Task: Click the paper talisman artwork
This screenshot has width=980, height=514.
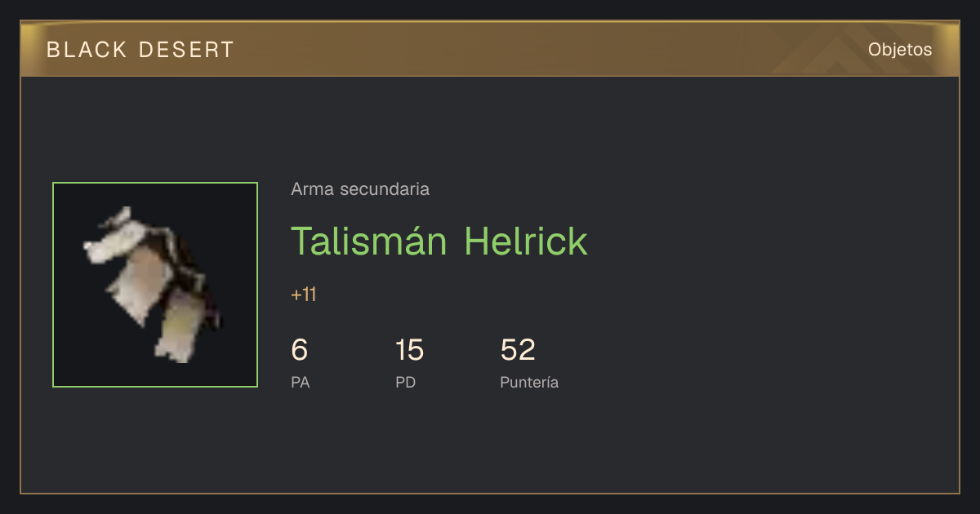Action: coord(154,284)
